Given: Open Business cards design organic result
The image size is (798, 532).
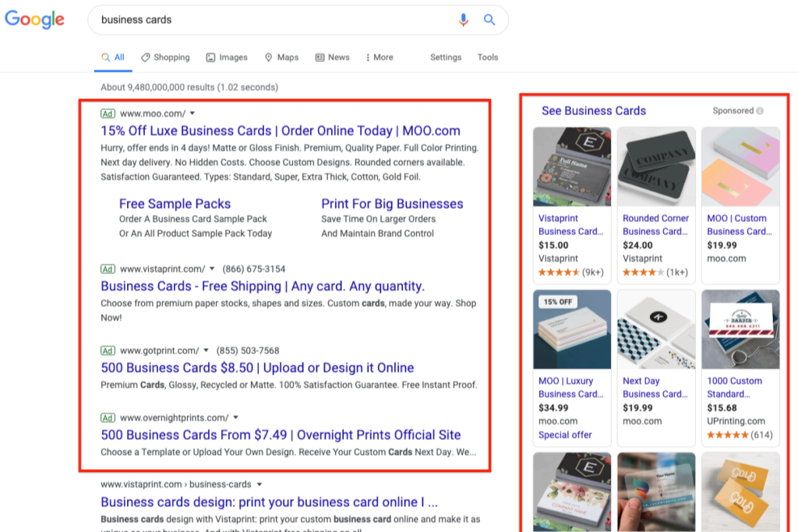Looking at the screenshot, I should 269,502.
